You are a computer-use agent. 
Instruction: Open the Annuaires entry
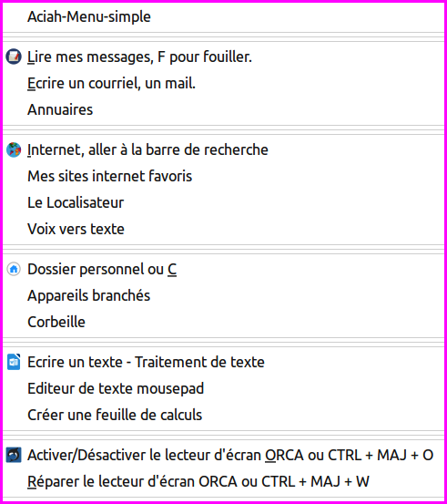pos(224,109)
